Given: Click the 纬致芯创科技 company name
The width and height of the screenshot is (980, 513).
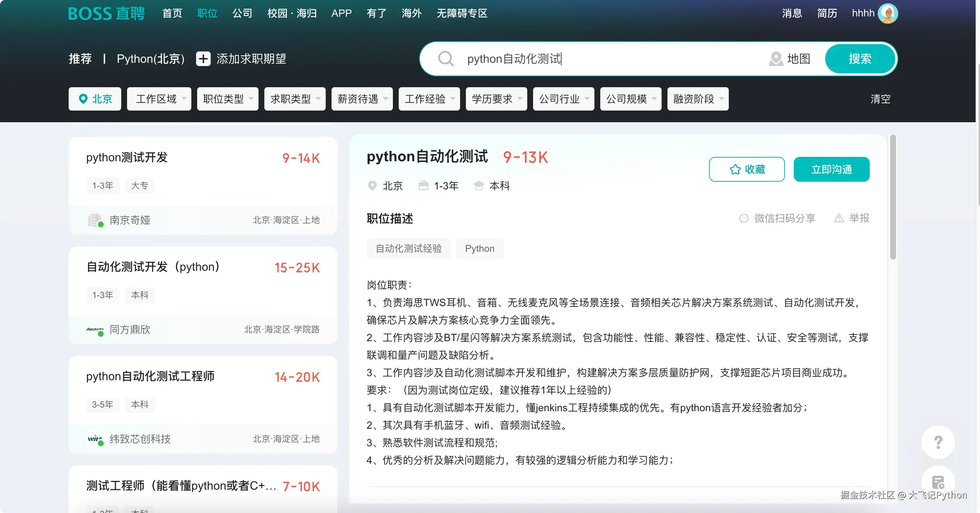Looking at the screenshot, I should tap(140, 439).
